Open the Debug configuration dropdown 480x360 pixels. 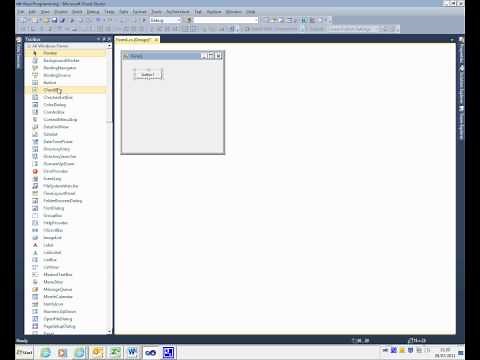click(x=165, y=20)
